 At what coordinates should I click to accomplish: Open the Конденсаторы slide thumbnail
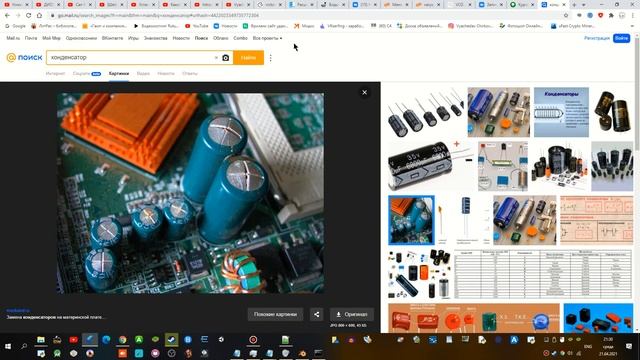[561, 112]
